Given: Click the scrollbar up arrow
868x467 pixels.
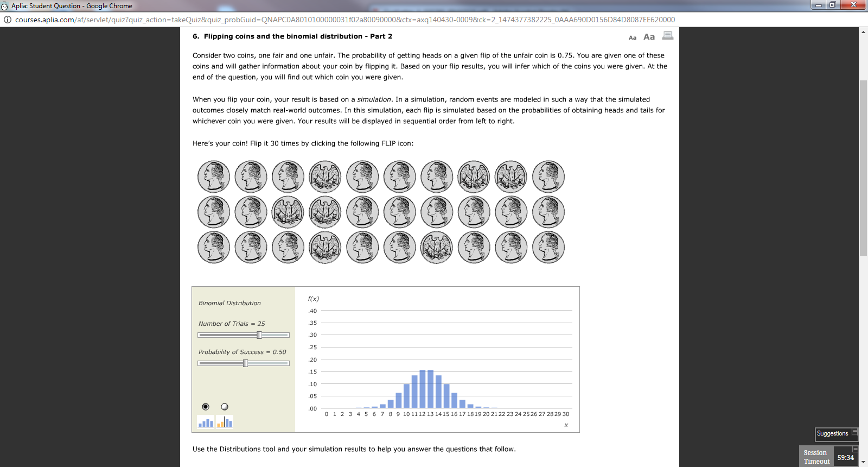Looking at the screenshot, I should tap(863, 32).
